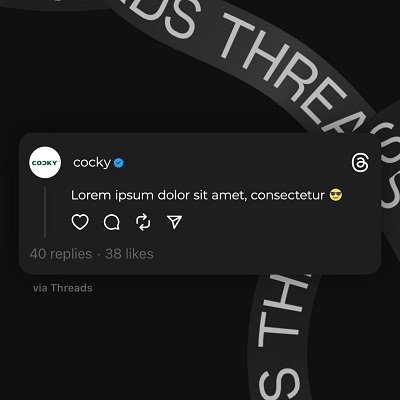
Task: Like the post with the heart icon
Action: coord(80,222)
